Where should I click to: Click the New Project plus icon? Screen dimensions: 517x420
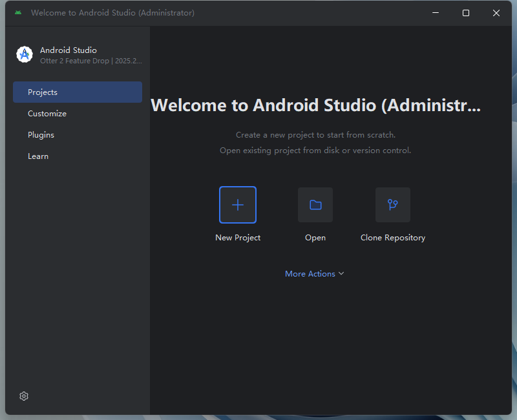[x=238, y=205]
